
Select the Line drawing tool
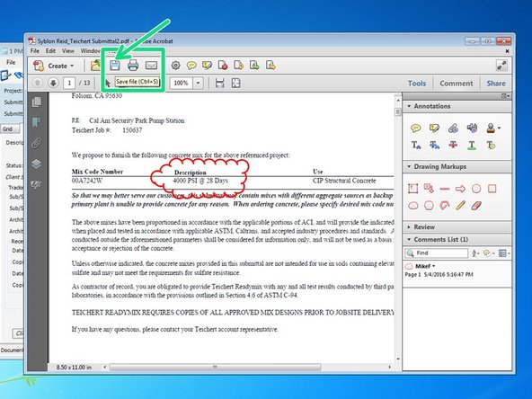(x=445, y=189)
